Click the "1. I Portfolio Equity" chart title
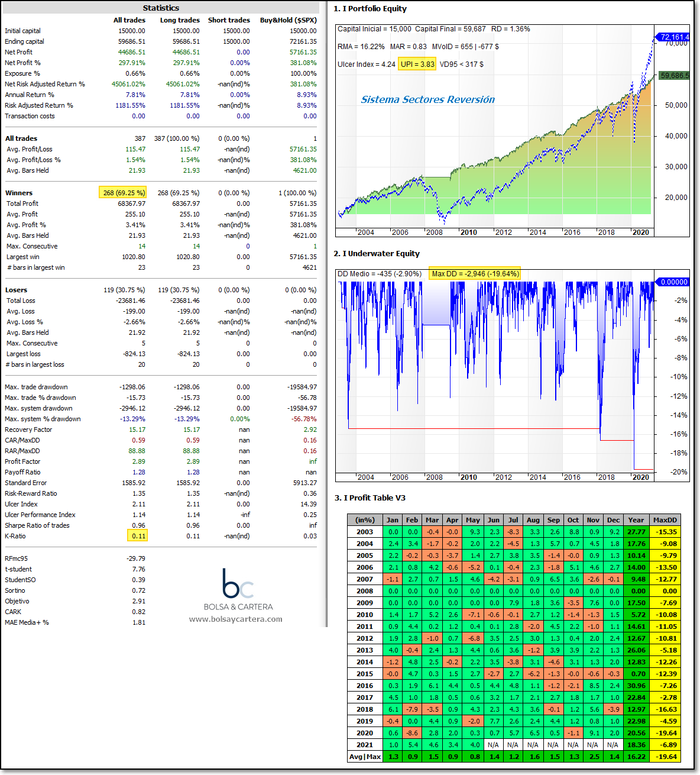700x775 pixels. 370,8
